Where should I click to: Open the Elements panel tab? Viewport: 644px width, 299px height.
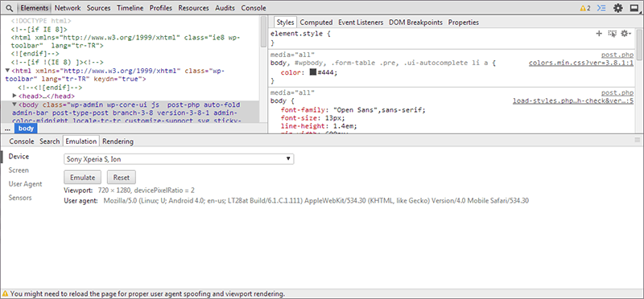pyautogui.click(x=35, y=8)
